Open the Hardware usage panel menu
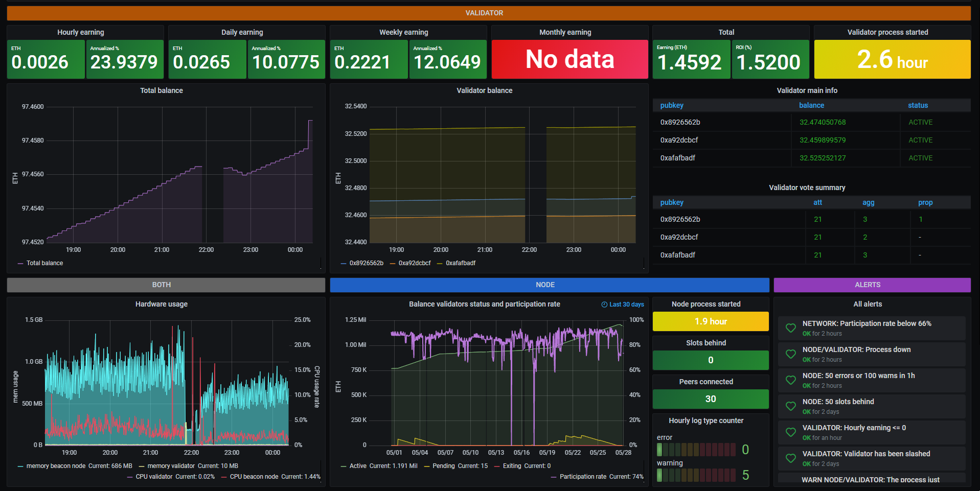The width and height of the screenshot is (980, 491). [161, 304]
